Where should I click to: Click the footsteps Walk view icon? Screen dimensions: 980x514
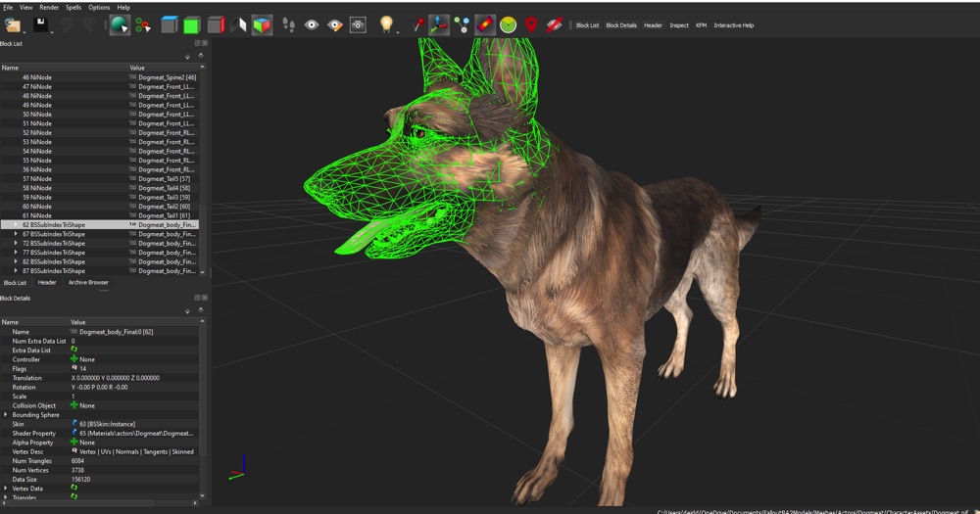(288, 25)
